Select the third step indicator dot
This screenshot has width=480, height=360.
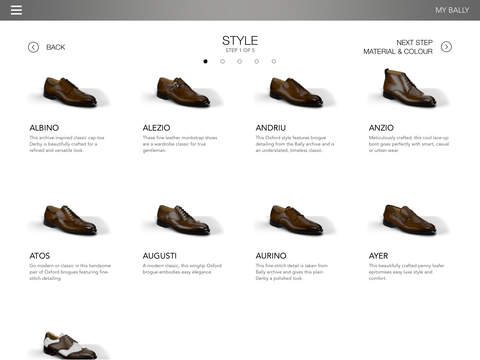coord(239,61)
